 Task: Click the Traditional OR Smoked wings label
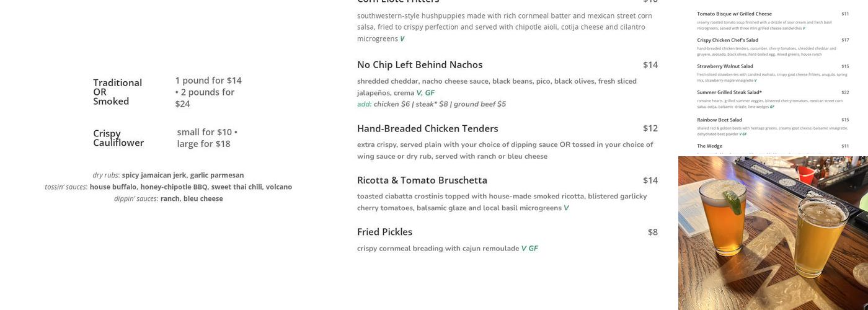[x=118, y=92]
